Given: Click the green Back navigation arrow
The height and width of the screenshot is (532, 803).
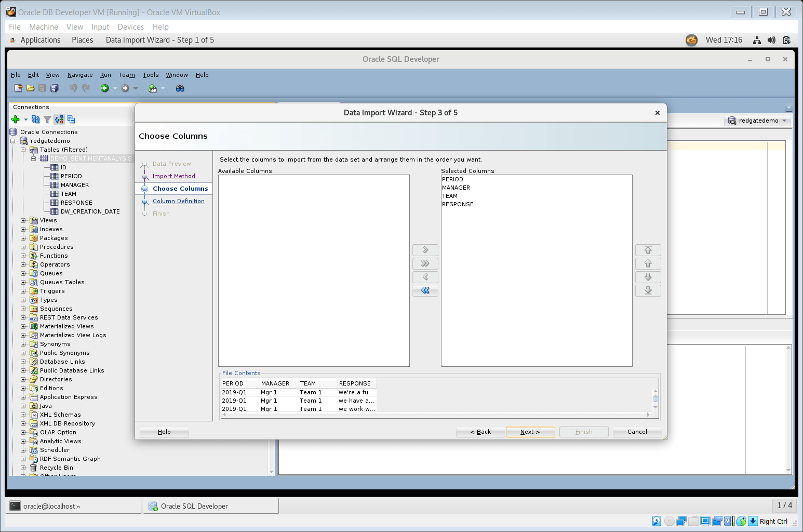Looking at the screenshot, I should [x=105, y=88].
